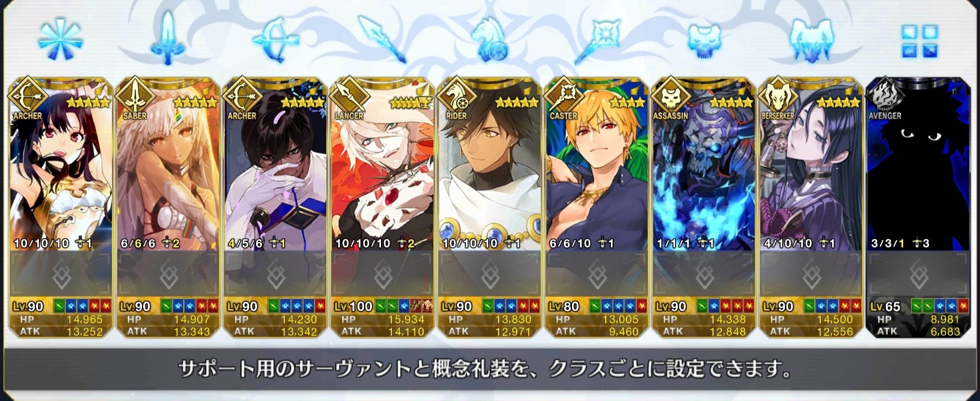
Task: Open the Rider servant card
Action: [x=490, y=208]
